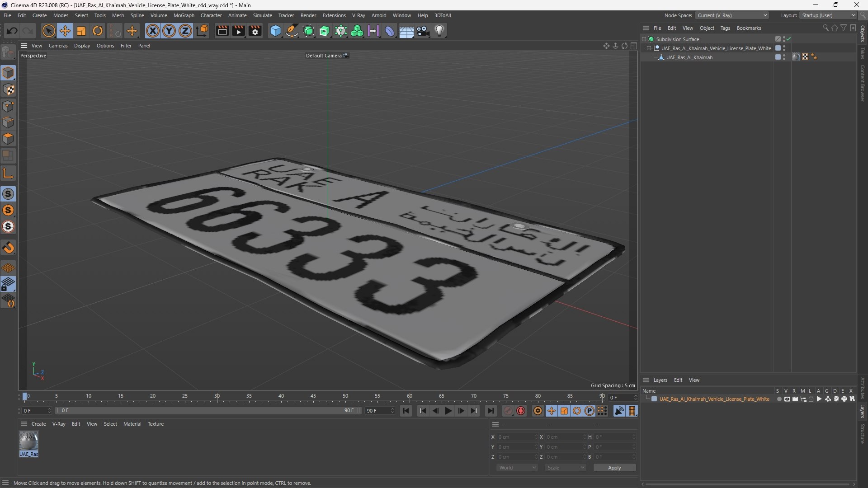Select the Rotate tool
This screenshot has height=488, width=868.
tap(98, 31)
